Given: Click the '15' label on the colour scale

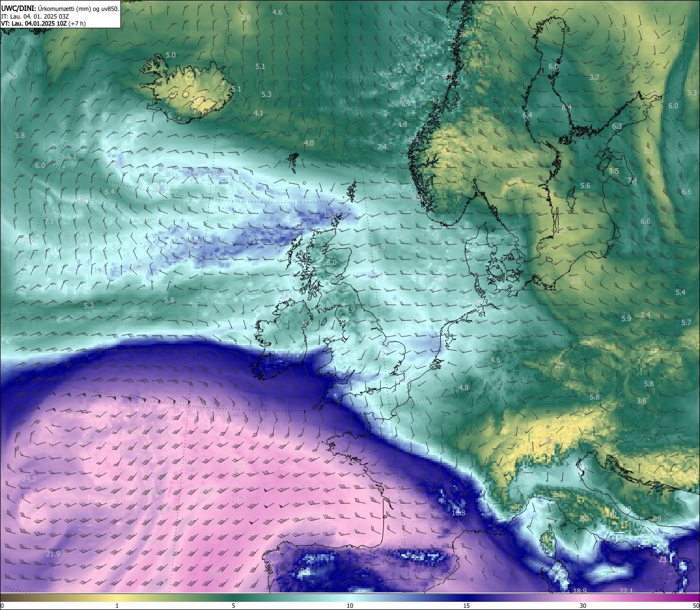Looking at the screenshot, I should click(x=466, y=606).
